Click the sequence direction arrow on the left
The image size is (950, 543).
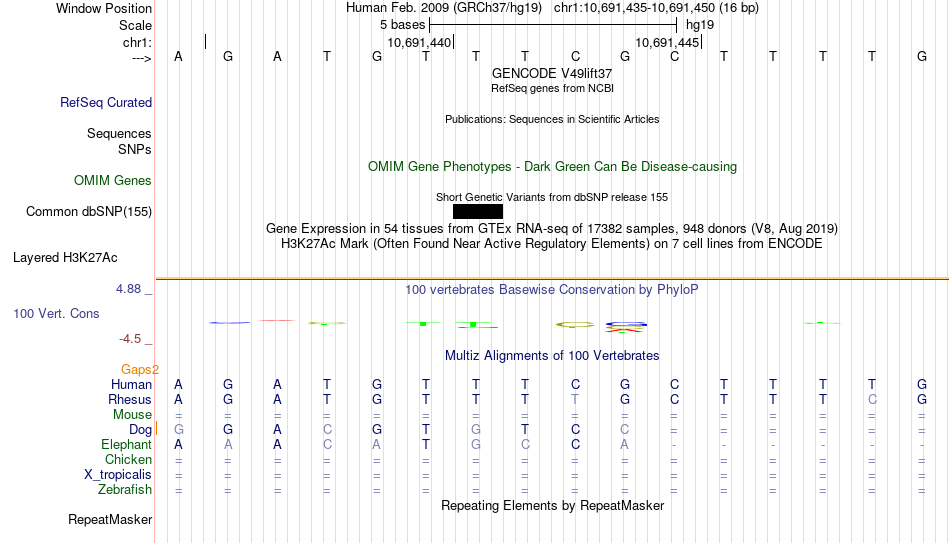pos(142,58)
